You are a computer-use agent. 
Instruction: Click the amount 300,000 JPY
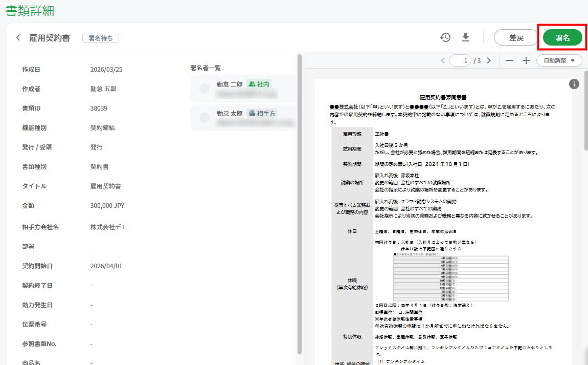pyautogui.click(x=107, y=206)
